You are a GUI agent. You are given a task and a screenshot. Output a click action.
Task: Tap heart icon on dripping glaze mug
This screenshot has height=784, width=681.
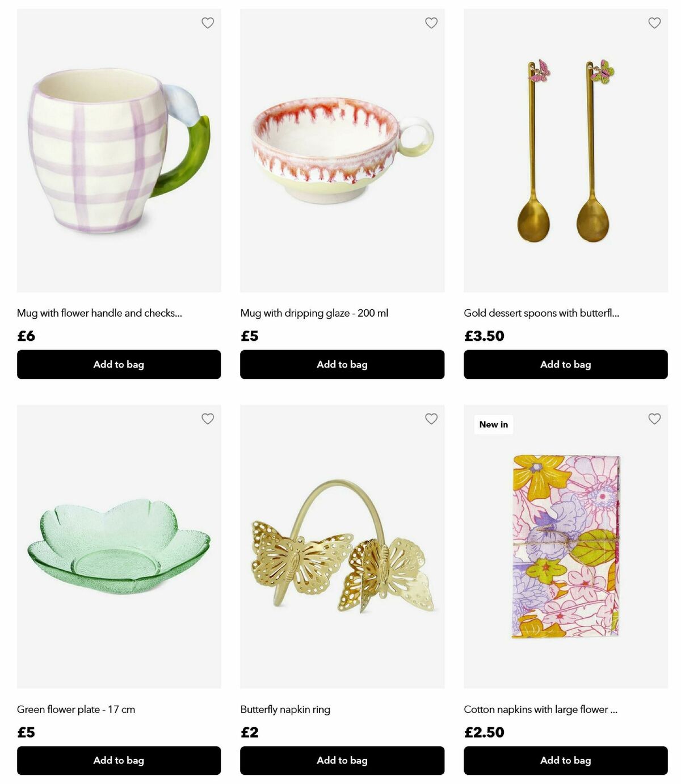(x=431, y=23)
